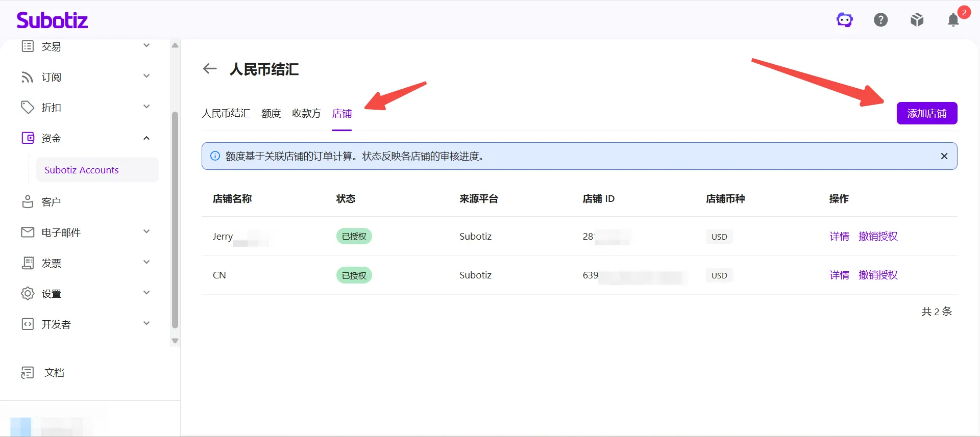Screen dimensions: 980x437
Task: Open 详情 for the CN store
Action: pyautogui.click(x=840, y=275)
